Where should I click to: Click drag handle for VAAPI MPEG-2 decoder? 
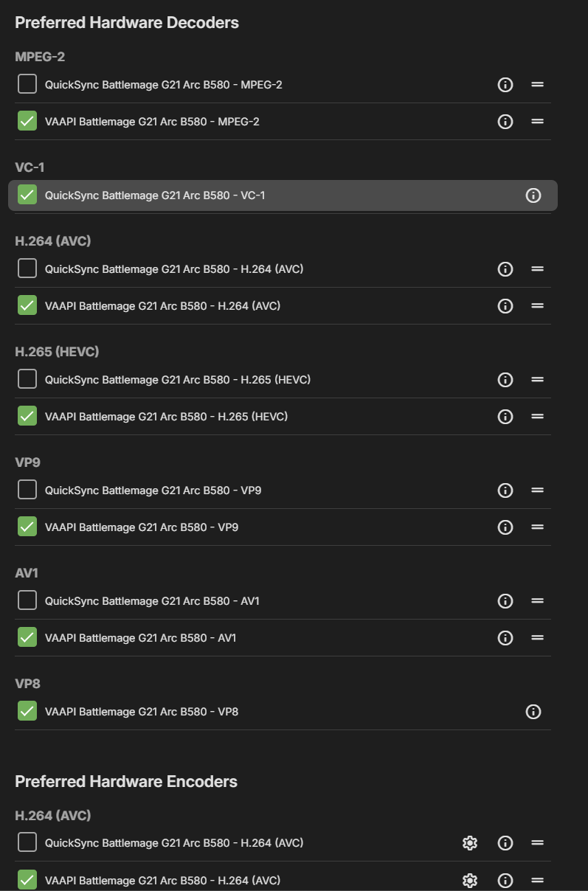[538, 122]
